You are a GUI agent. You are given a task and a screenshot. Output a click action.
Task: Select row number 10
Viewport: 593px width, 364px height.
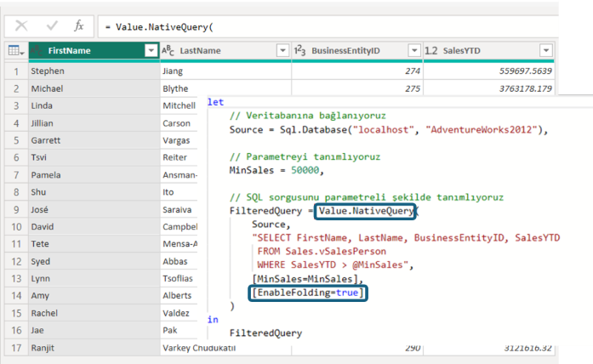[x=16, y=227]
